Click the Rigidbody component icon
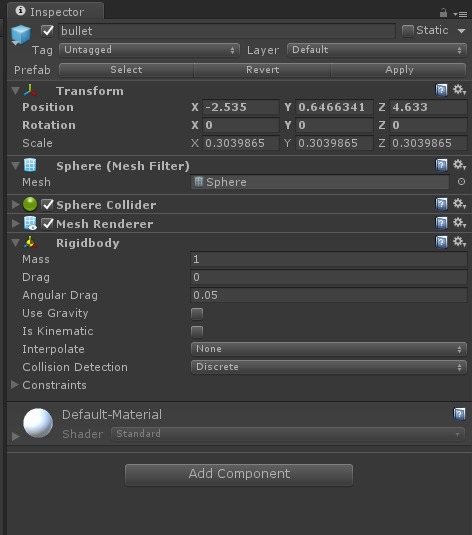The width and height of the screenshot is (472, 535). click(x=30, y=243)
